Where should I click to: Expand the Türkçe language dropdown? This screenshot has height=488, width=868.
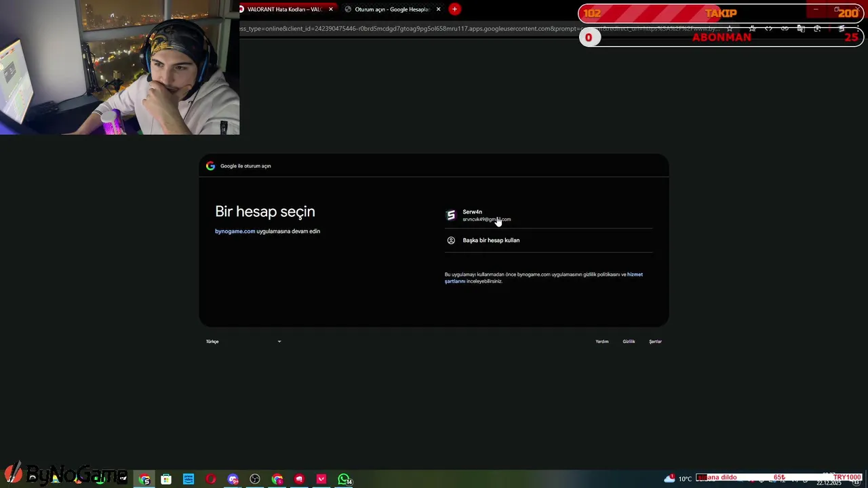click(243, 342)
